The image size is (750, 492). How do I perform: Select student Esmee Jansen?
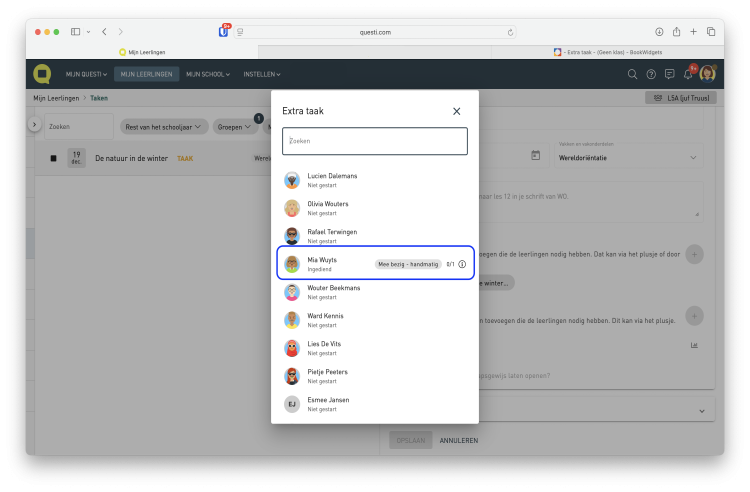click(x=375, y=404)
